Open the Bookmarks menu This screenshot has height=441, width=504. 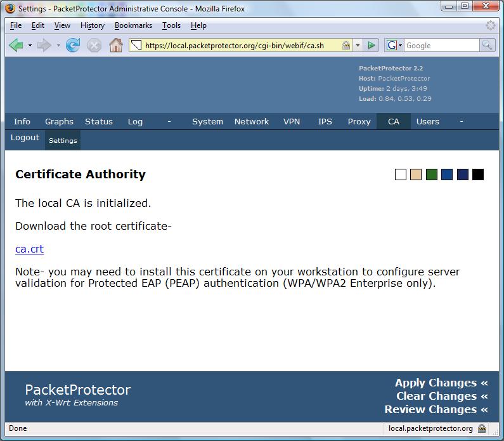[x=133, y=25]
